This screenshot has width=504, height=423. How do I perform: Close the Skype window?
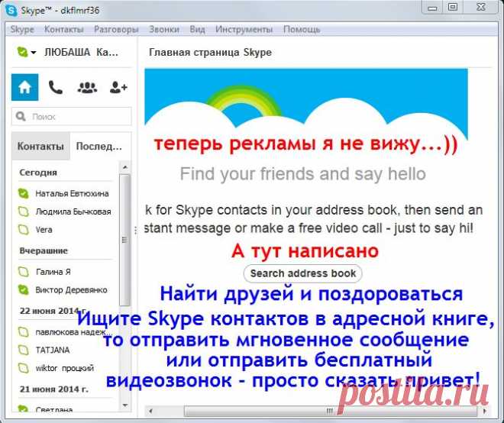click(x=480, y=7)
